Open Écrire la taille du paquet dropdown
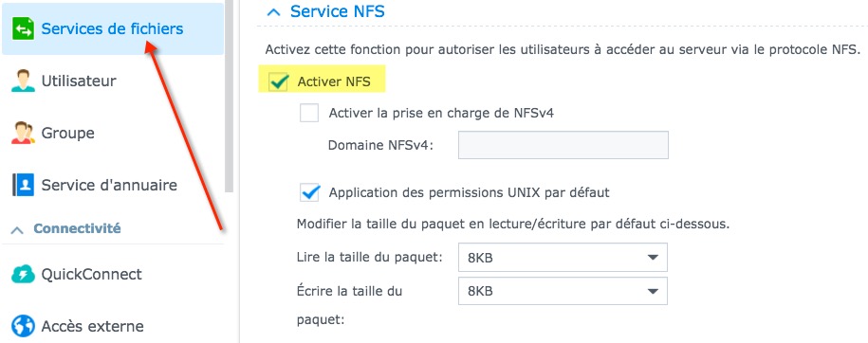The image size is (868, 343). pos(563,291)
